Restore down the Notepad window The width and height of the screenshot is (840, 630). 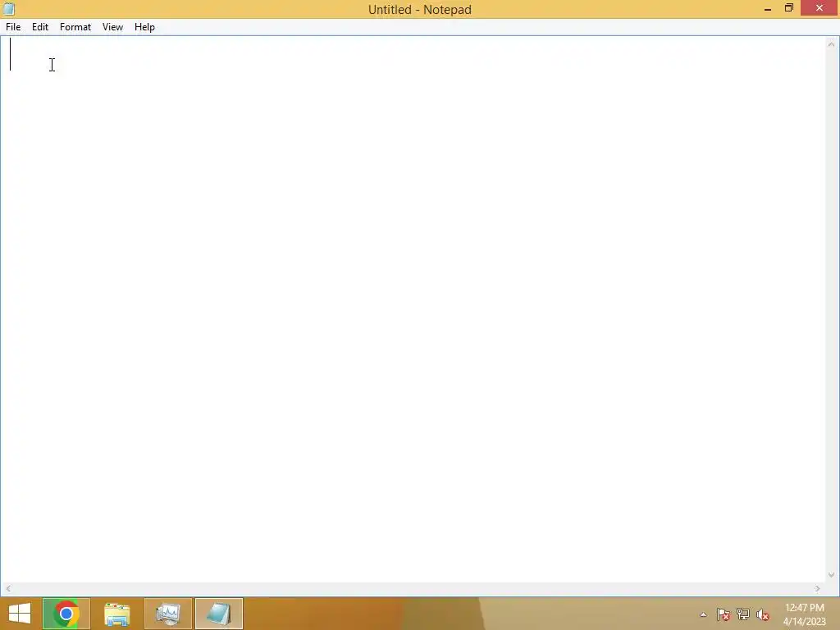tap(788, 8)
